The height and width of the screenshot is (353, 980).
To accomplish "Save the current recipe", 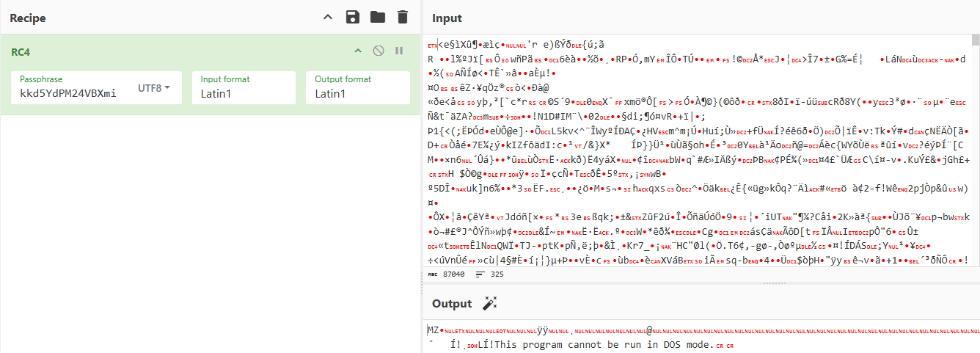I will pos(353,17).
